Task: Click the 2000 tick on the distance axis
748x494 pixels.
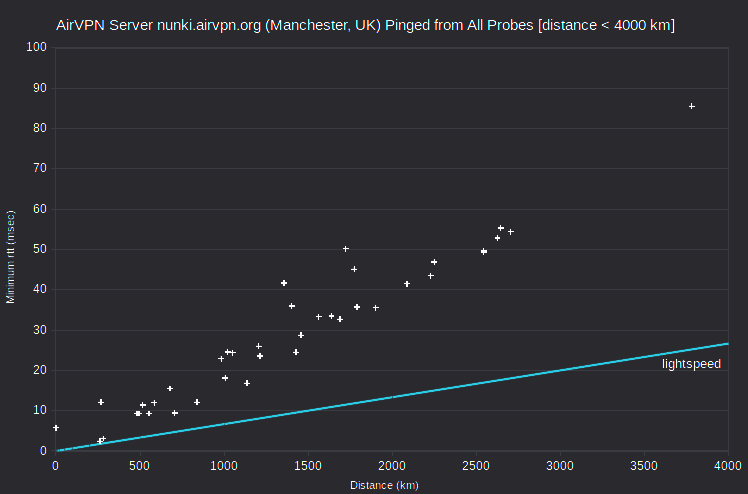Action: tap(392, 465)
